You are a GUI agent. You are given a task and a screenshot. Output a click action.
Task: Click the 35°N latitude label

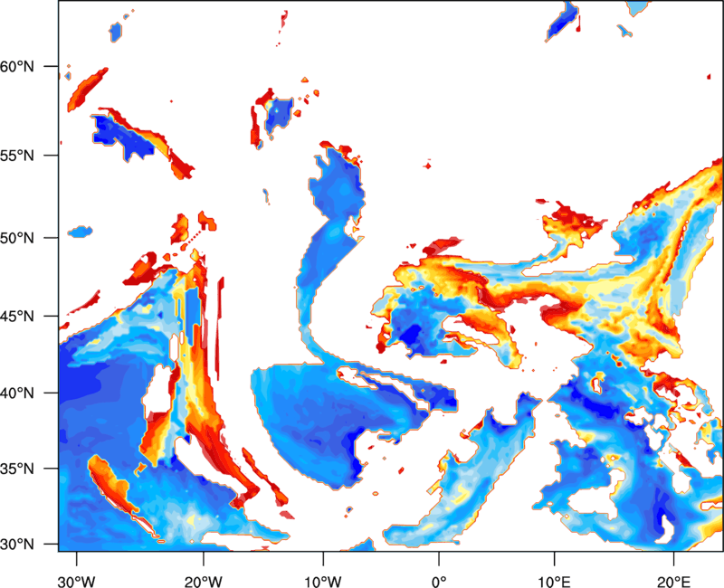coord(17,469)
